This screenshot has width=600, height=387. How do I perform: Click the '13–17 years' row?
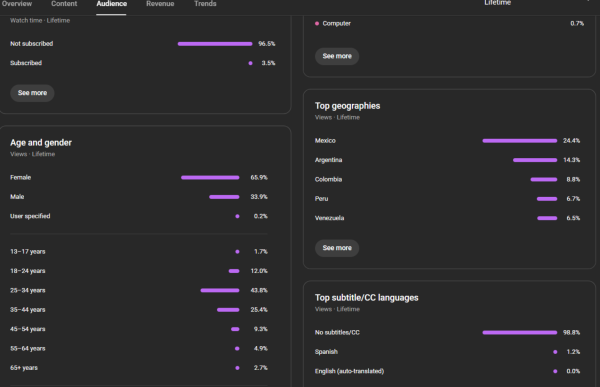139,251
